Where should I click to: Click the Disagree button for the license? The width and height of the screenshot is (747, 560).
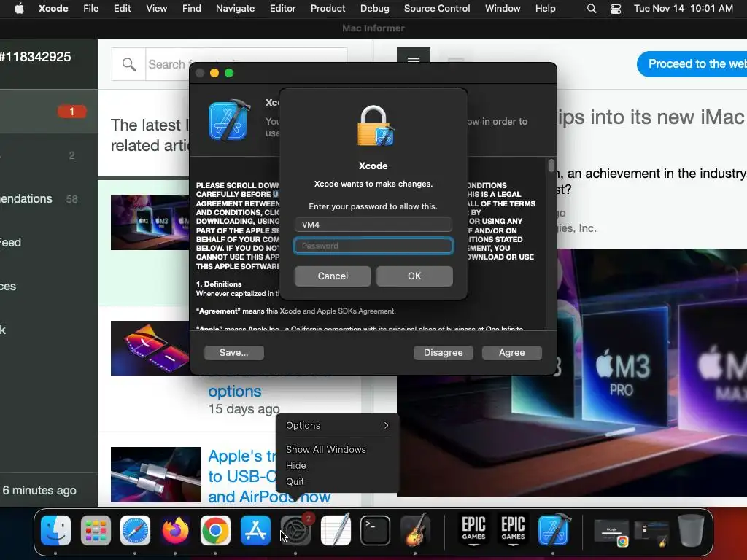coord(443,352)
